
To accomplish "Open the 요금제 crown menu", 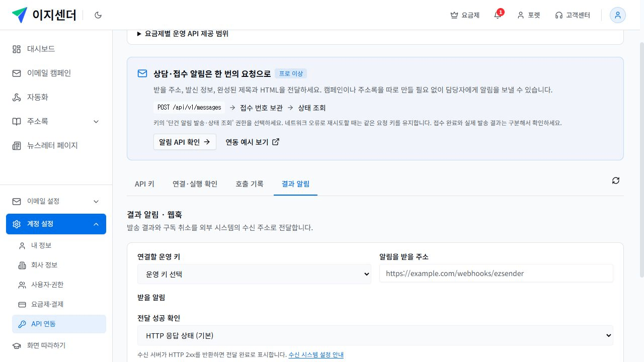I will (465, 15).
